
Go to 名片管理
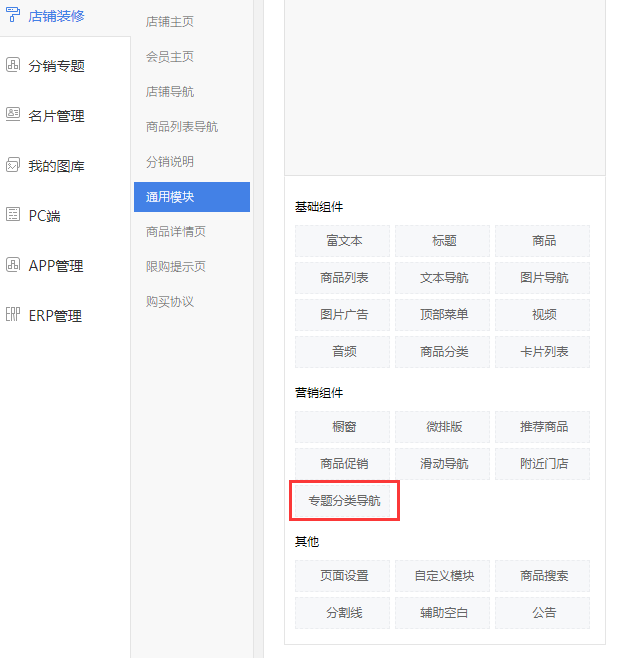coord(56,116)
